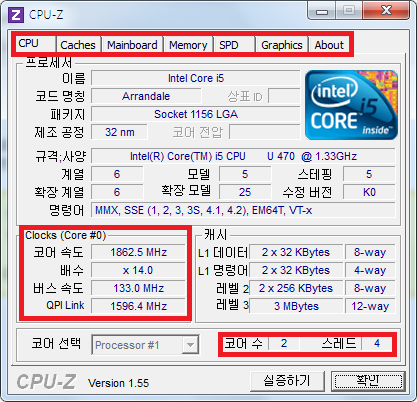Click the empty brand ID field
The height and width of the screenshot is (402, 417).
coord(284,96)
